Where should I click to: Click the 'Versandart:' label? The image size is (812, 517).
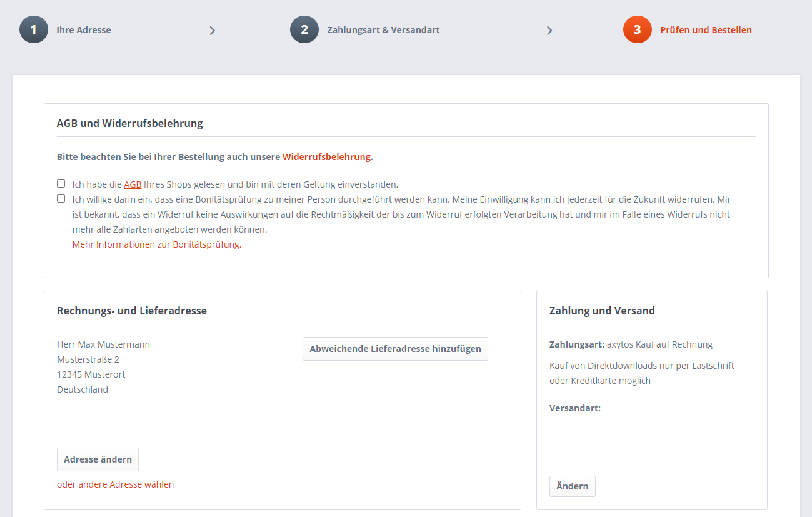pyautogui.click(x=575, y=408)
